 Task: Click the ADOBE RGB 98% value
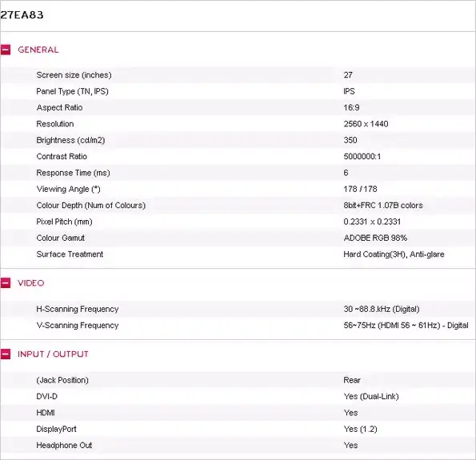[x=375, y=238]
